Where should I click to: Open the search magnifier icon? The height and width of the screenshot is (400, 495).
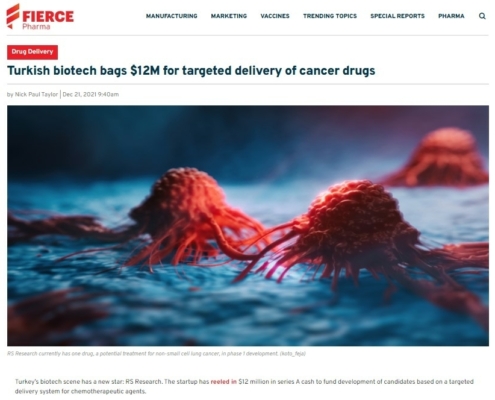[482, 16]
